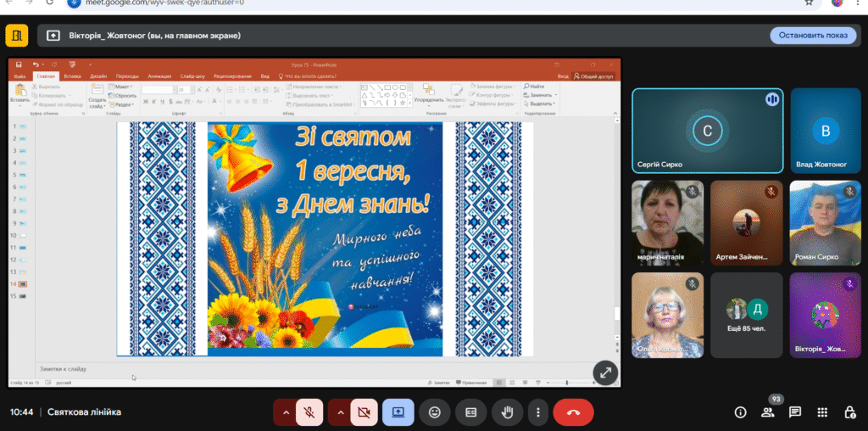
Task: Click the Ещё 85 чел. participants tile
Action: click(746, 315)
